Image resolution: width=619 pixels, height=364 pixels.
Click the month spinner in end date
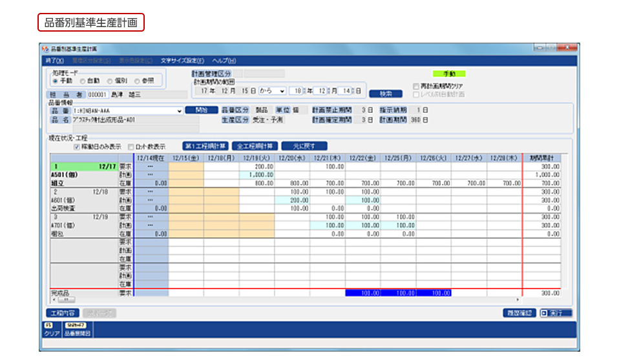coord(328,91)
